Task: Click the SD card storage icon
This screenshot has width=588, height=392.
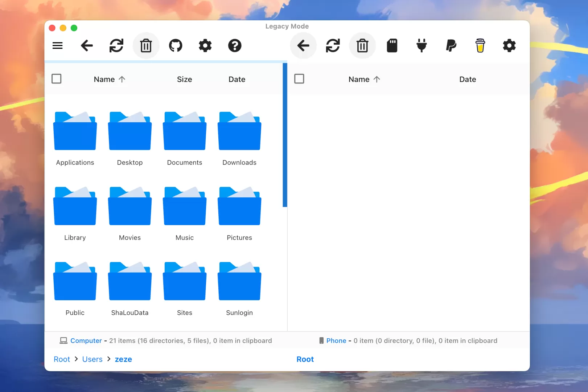Action: coord(392,46)
